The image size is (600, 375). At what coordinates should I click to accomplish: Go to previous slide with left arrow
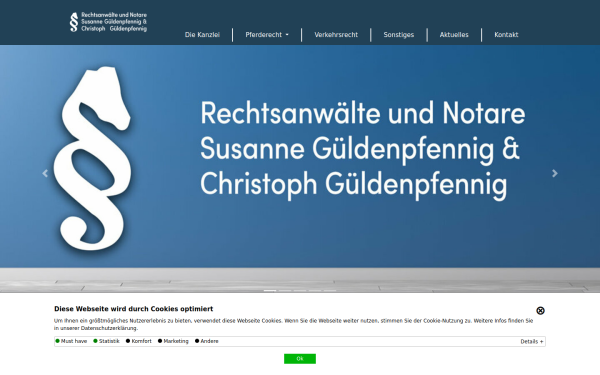(45, 173)
